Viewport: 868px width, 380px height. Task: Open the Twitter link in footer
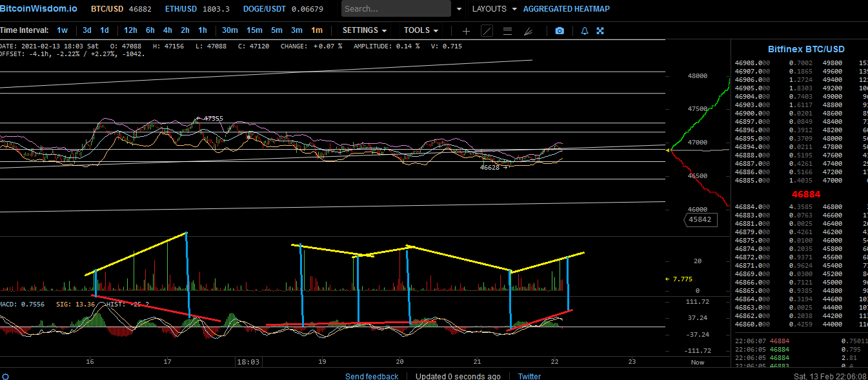tap(529, 376)
